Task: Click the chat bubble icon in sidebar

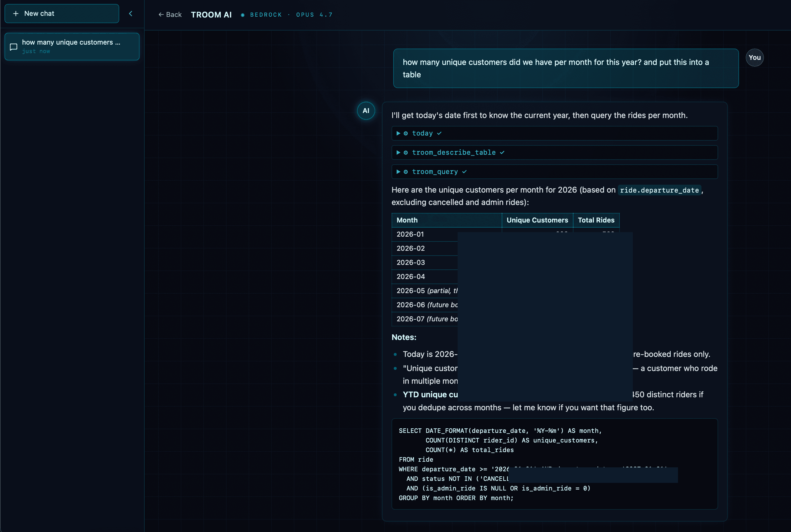Action: coord(14,47)
